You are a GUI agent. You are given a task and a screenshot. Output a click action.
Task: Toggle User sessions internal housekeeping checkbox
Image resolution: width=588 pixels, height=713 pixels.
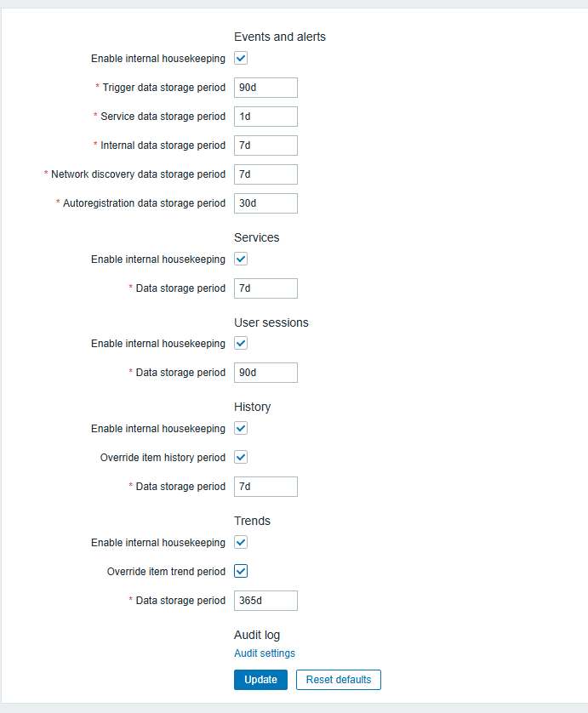[x=241, y=344]
